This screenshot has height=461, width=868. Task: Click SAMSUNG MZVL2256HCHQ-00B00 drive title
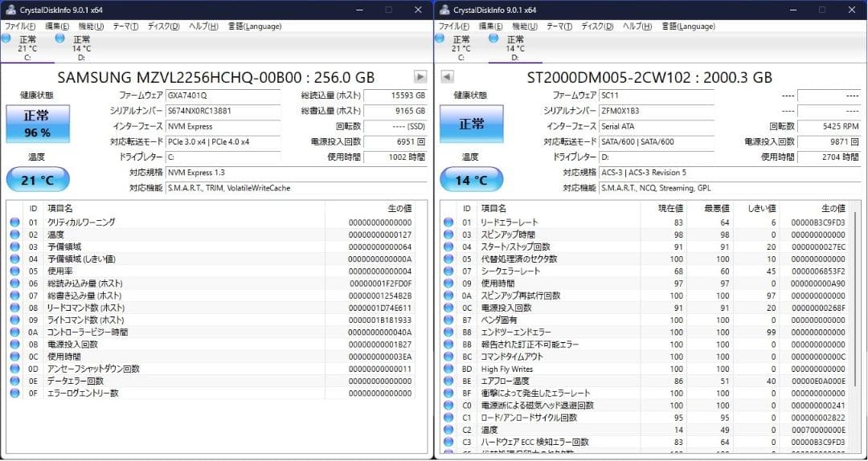216,77
